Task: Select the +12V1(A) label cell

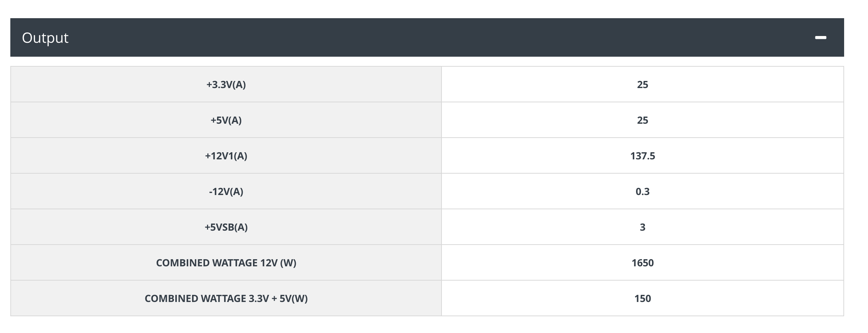Action: [226, 156]
